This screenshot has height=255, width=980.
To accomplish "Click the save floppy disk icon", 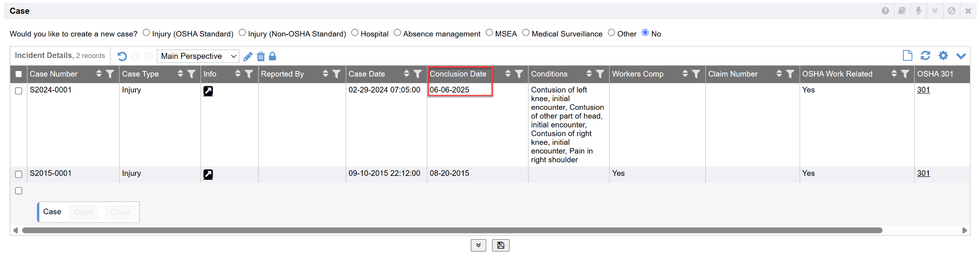I will click(501, 245).
